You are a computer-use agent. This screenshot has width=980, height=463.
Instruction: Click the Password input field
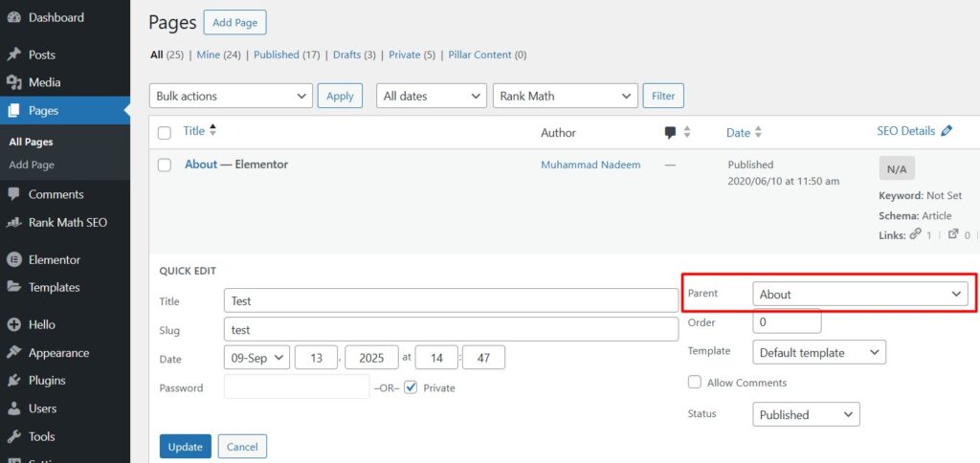(x=297, y=386)
